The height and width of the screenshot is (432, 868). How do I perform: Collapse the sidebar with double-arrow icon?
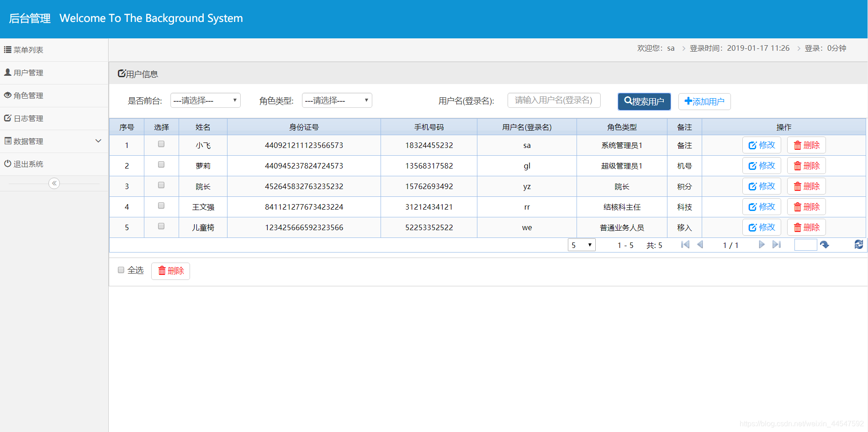[54, 183]
